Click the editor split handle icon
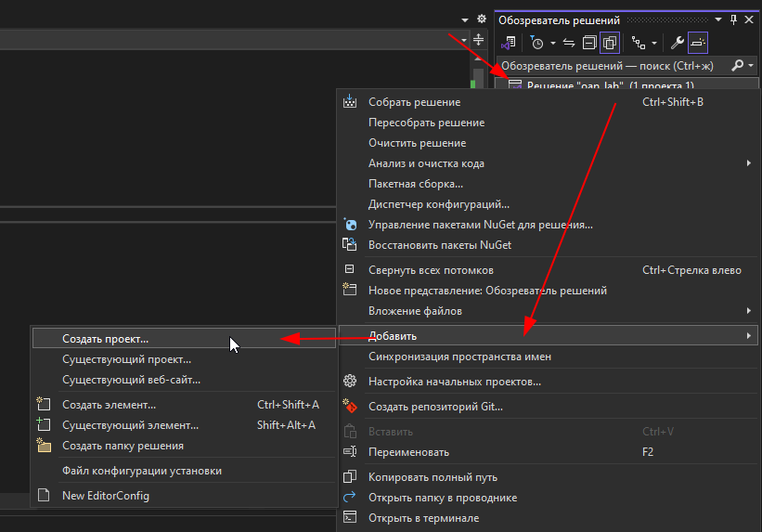The width and height of the screenshot is (762, 532). click(x=479, y=39)
